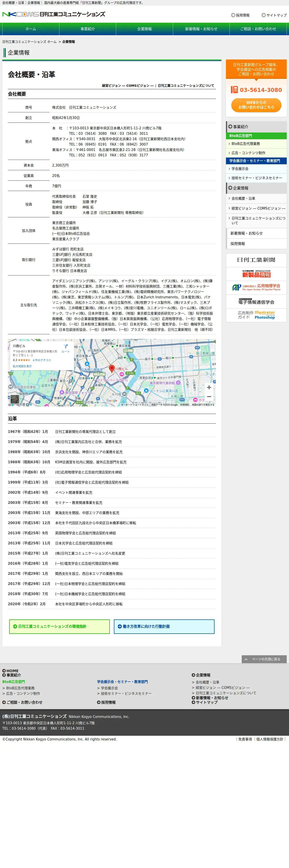
Task: Open 働き方改革に向けた行動計画 link box
Action: (x=164, y=626)
